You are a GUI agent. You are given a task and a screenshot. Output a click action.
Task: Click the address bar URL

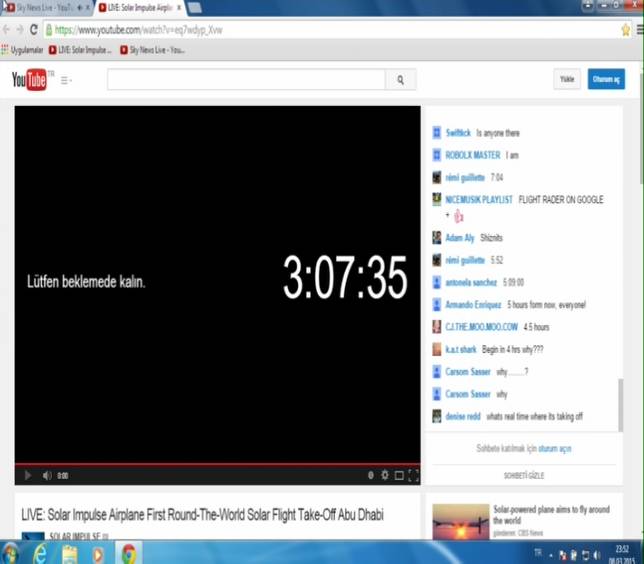[x=138, y=30]
